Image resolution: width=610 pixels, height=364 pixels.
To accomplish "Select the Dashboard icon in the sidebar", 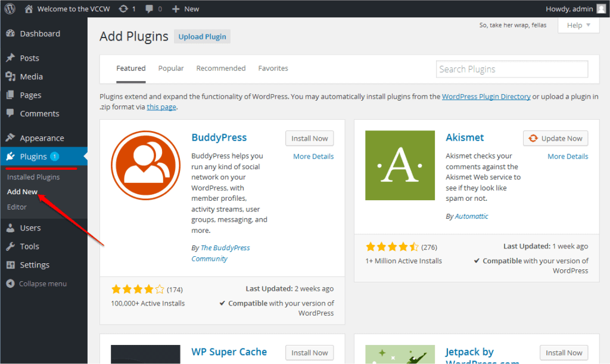I will [x=12, y=33].
